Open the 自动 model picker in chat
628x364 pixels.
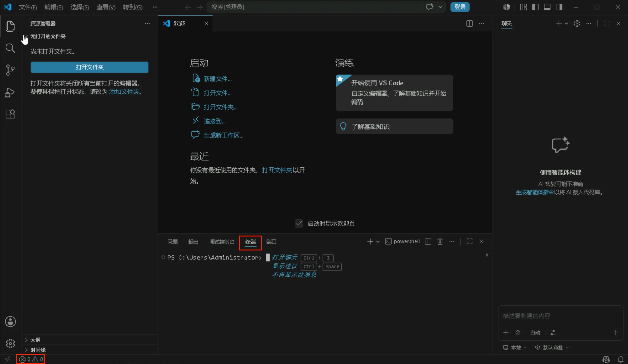535,332
